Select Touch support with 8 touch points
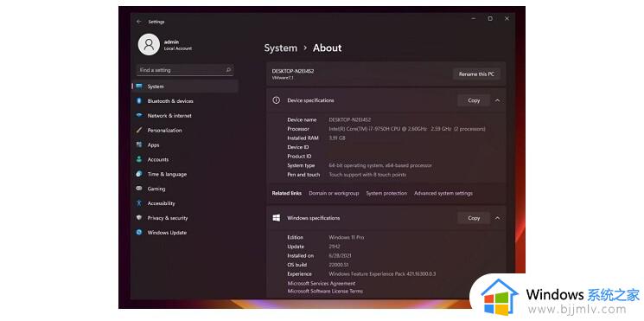The height and width of the screenshot is (321, 644). click(367, 175)
